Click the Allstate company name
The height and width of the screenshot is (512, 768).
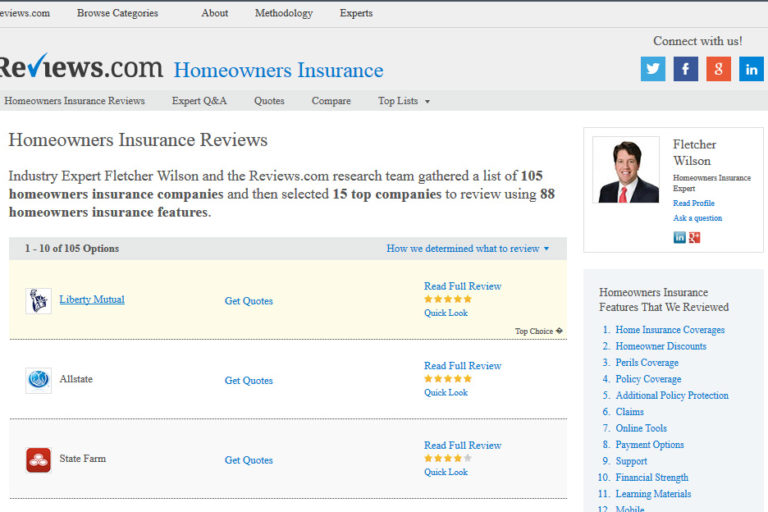click(x=76, y=379)
